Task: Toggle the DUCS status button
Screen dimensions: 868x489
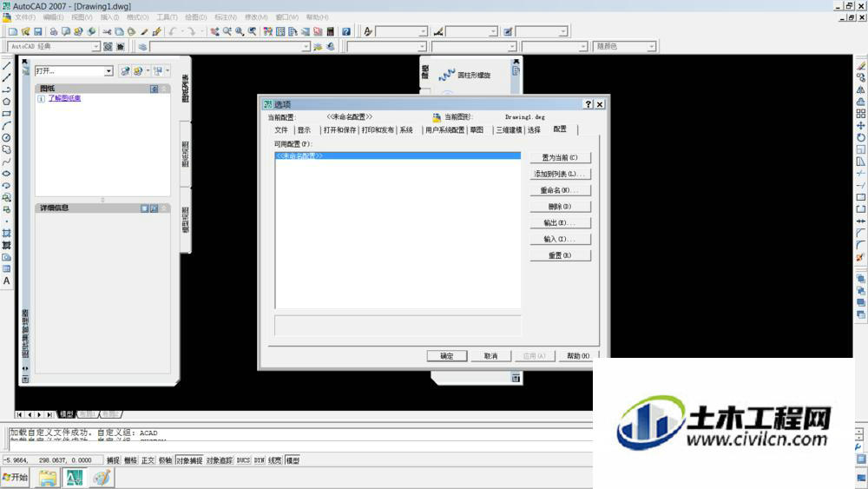Action: tap(244, 460)
